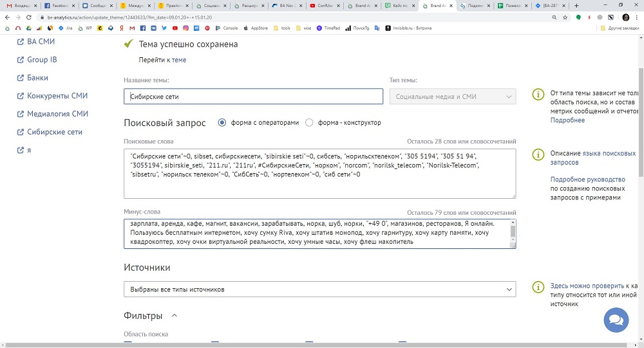Viewport: 644px width, 348px height.
Task: Open ПоискTg bookmark
Action: click(357, 28)
